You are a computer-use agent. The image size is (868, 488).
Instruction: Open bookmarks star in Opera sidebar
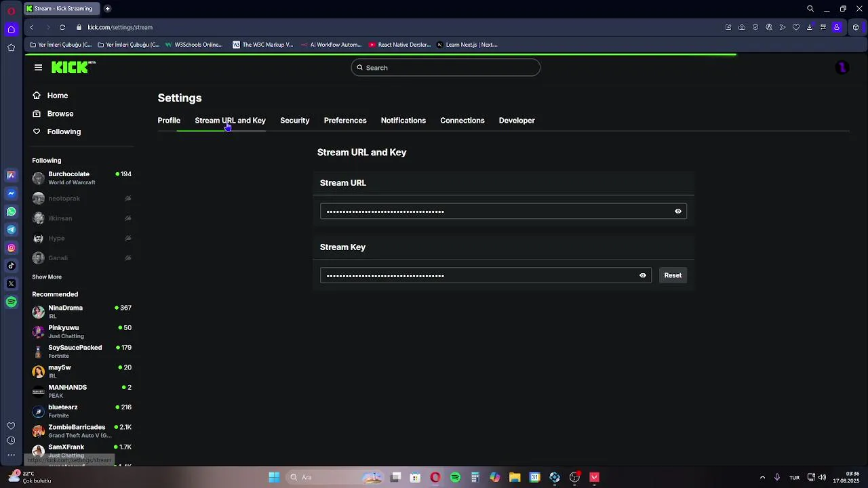[11, 47]
